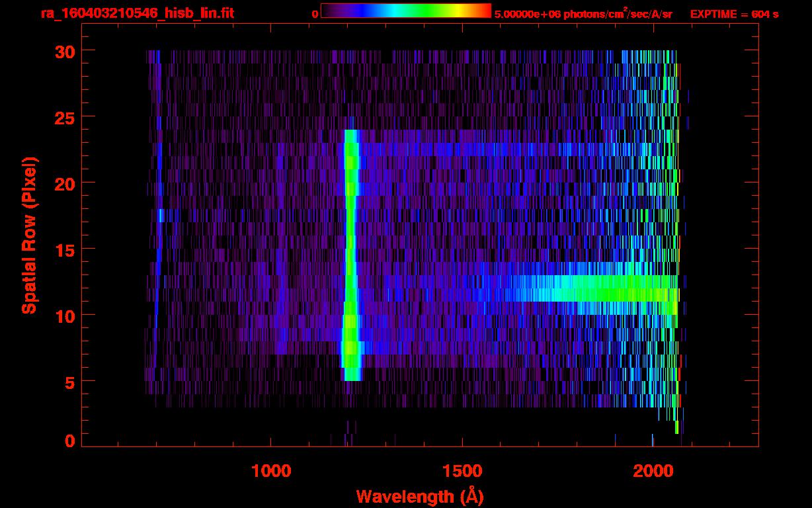Click the color bar's 0 minimum label

315,14
